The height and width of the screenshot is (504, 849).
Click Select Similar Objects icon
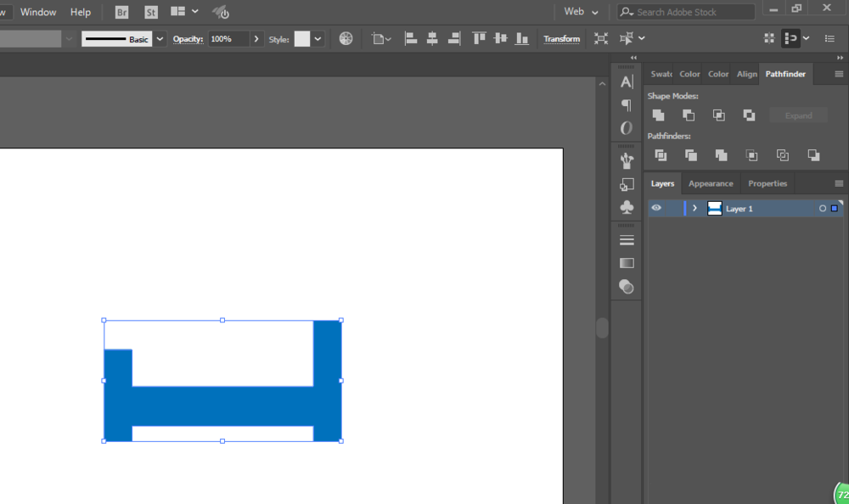tap(626, 38)
